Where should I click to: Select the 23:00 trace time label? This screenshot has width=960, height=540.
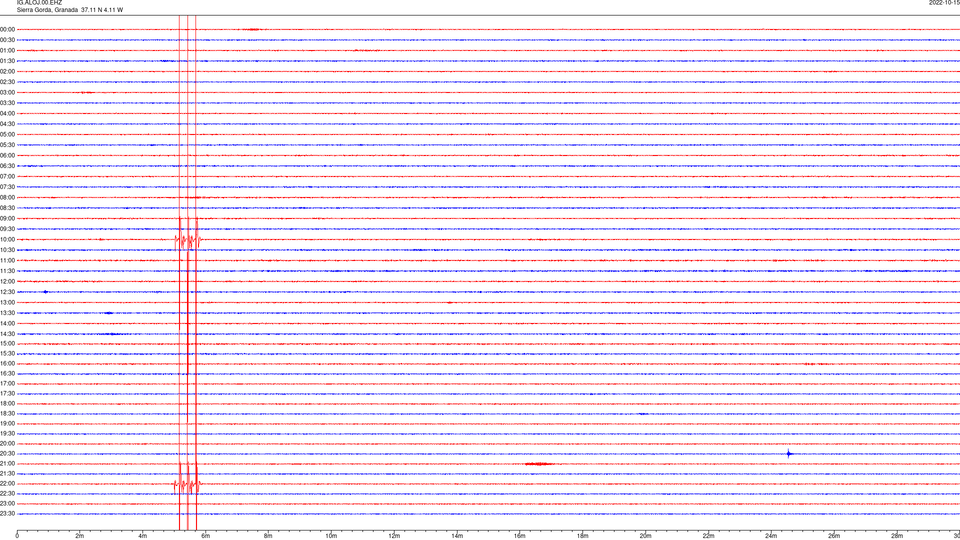[x=7, y=504]
